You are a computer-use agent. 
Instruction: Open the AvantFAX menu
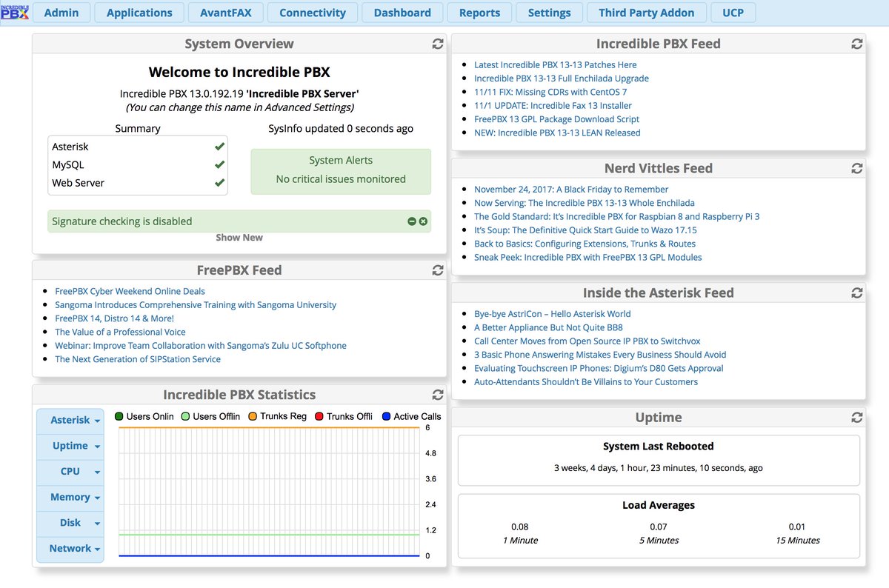pos(226,13)
